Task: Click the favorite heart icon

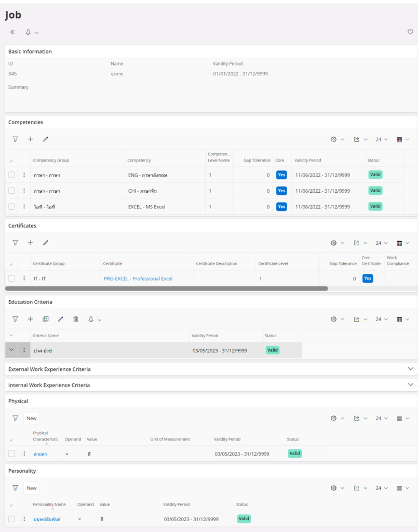Action: pyautogui.click(x=410, y=32)
